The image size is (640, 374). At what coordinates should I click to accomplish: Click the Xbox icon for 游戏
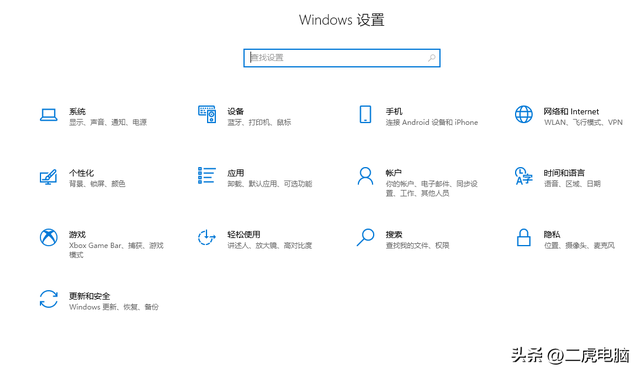click(x=49, y=237)
